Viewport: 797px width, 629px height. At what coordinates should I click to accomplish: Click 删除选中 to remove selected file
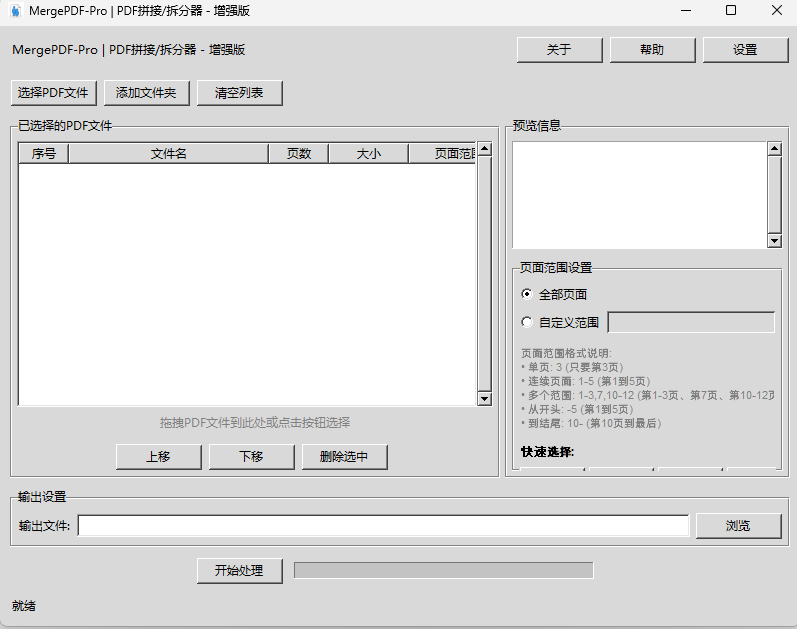tap(345, 457)
